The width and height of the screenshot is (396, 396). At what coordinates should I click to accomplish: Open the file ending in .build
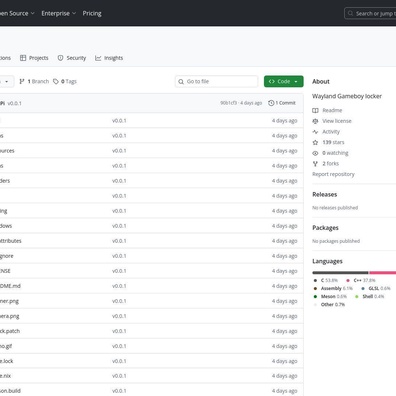(x=10, y=391)
